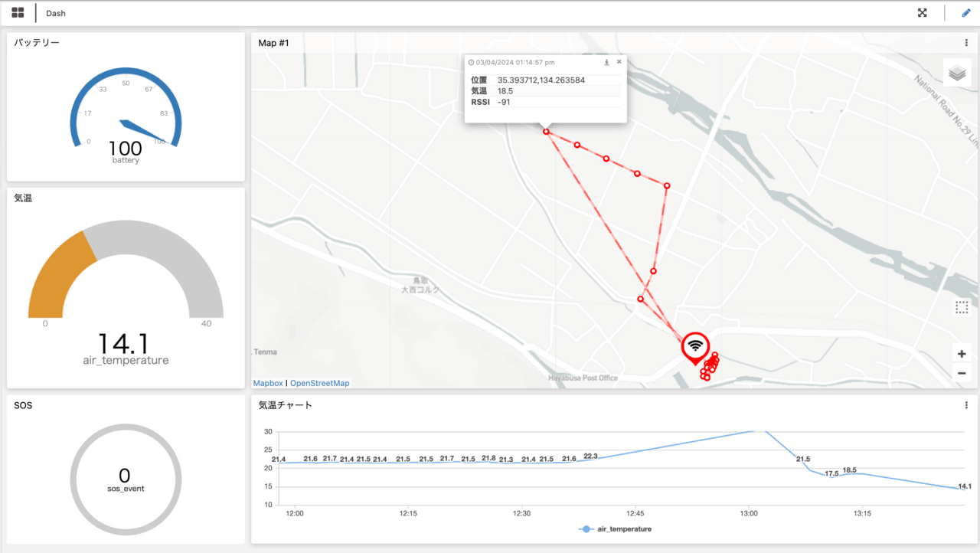This screenshot has width=980, height=553.
Task: Open the map layers switcher
Action: [956, 73]
